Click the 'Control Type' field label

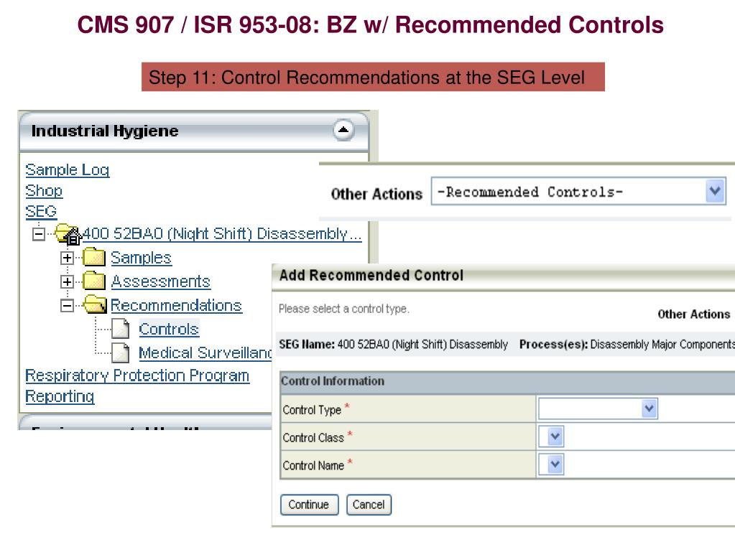pyautogui.click(x=312, y=410)
